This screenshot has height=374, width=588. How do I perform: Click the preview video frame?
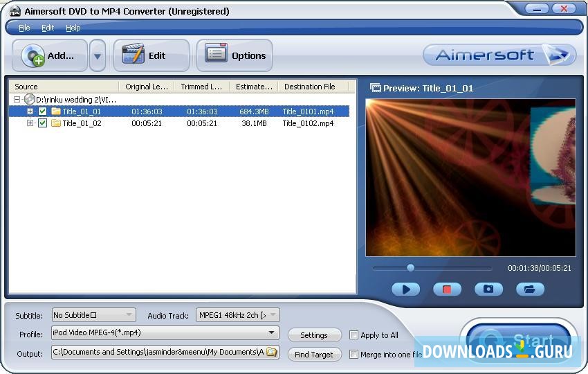470,177
